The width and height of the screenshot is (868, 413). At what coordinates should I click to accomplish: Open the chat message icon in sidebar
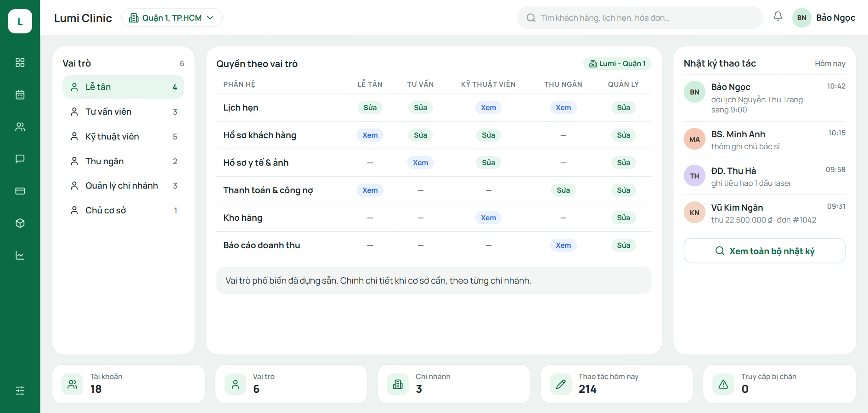coord(20,159)
